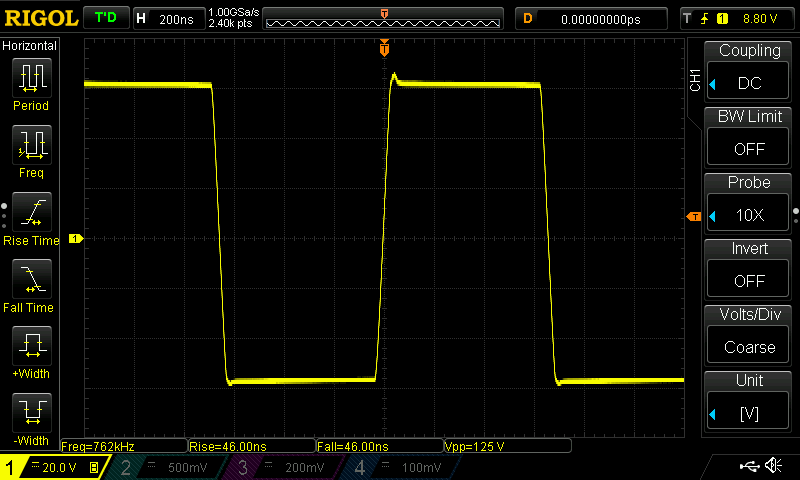Click the orange trigger position marker above waveform
The width and height of the screenshot is (800, 480).
[x=384, y=48]
